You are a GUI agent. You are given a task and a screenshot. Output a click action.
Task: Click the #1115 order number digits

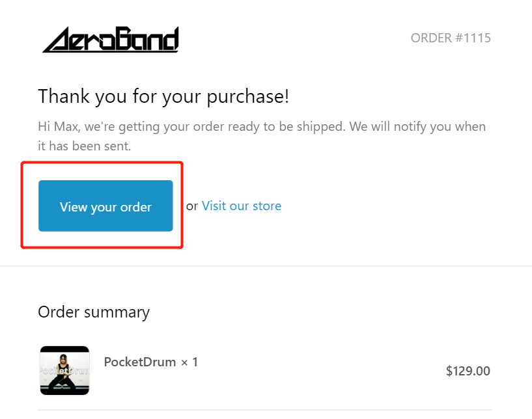coord(473,38)
